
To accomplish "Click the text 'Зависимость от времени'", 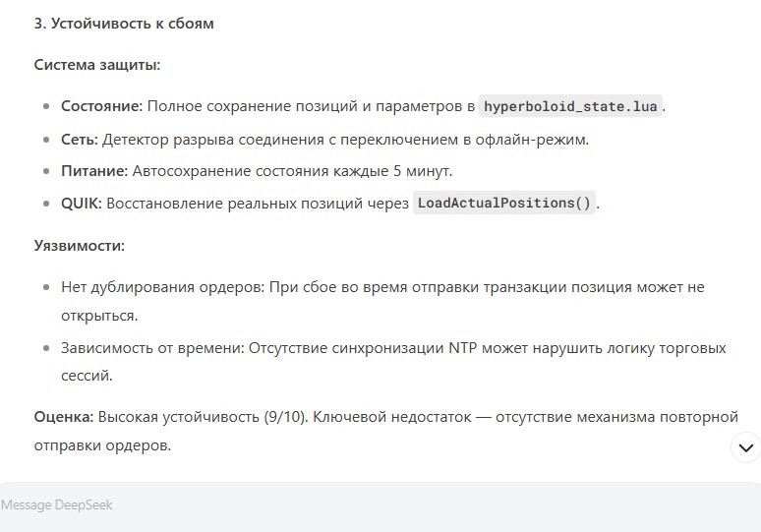I will 151,348.
